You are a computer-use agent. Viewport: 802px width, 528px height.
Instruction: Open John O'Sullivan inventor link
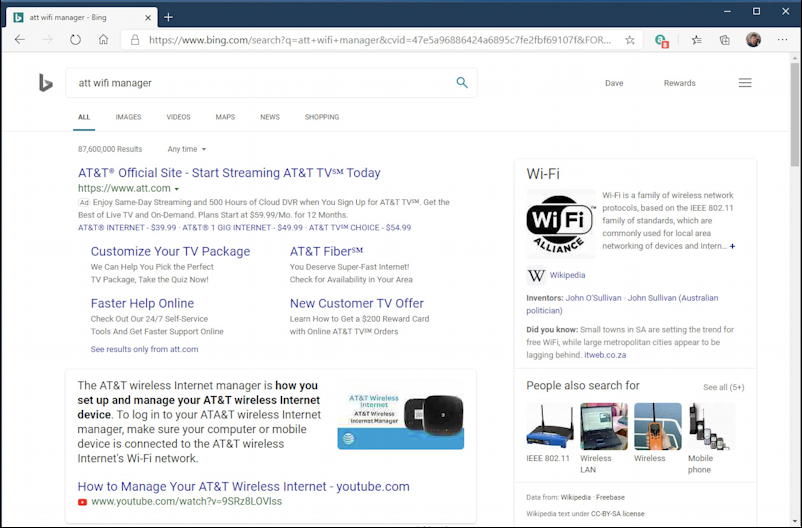[x=593, y=298]
